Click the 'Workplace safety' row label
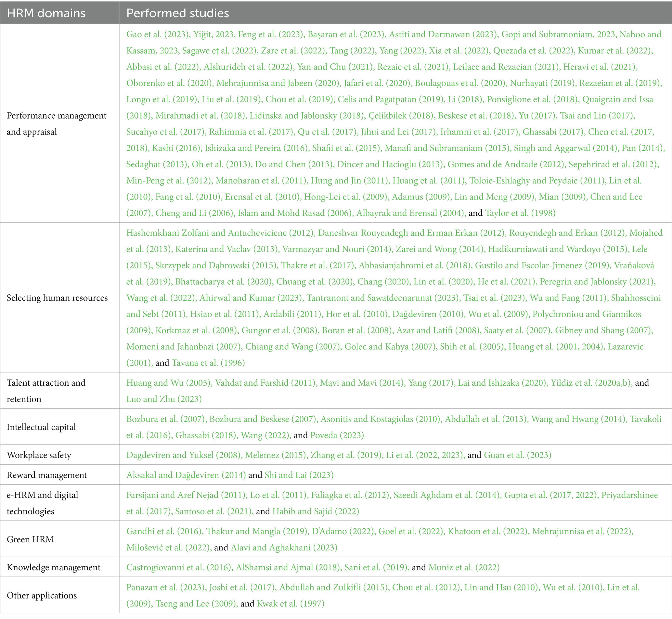Image resolution: width=672 pixels, height=619 pixels. click(39, 455)
